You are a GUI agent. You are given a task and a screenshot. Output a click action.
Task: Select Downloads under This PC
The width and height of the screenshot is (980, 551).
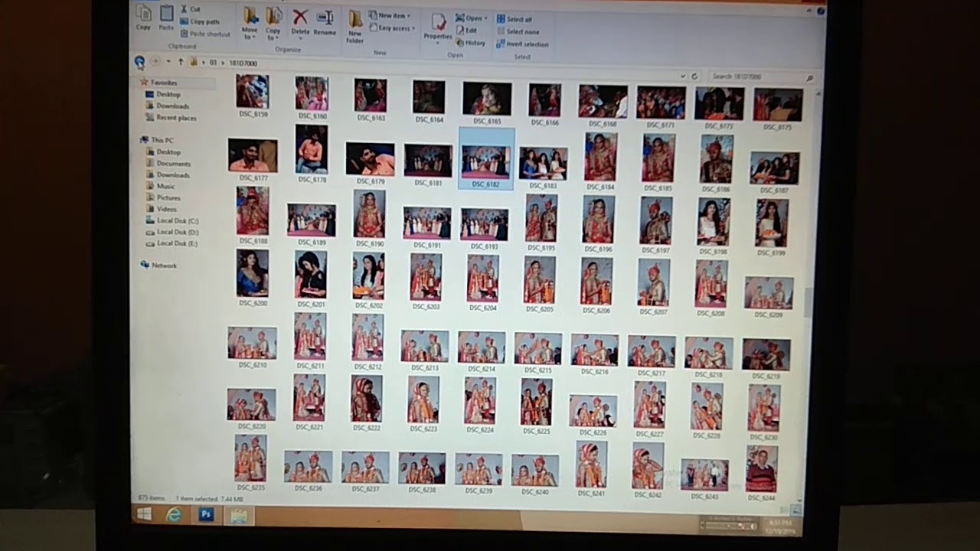point(168,175)
